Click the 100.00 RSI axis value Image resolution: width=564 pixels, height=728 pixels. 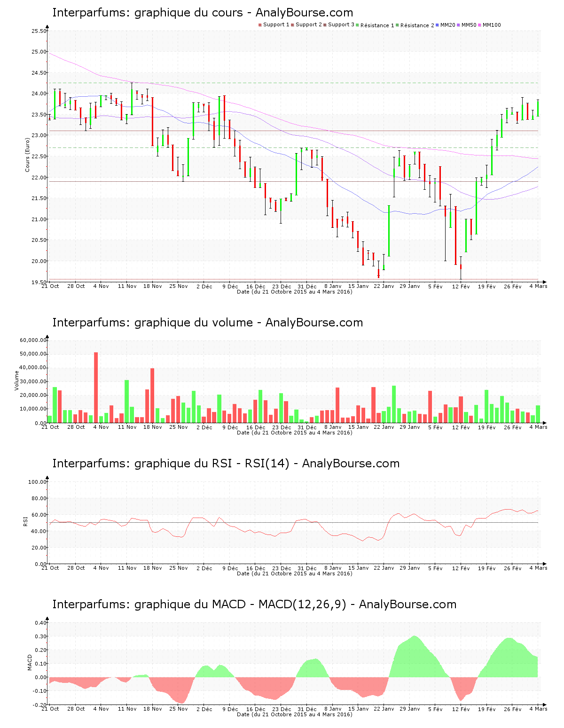(x=38, y=482)
